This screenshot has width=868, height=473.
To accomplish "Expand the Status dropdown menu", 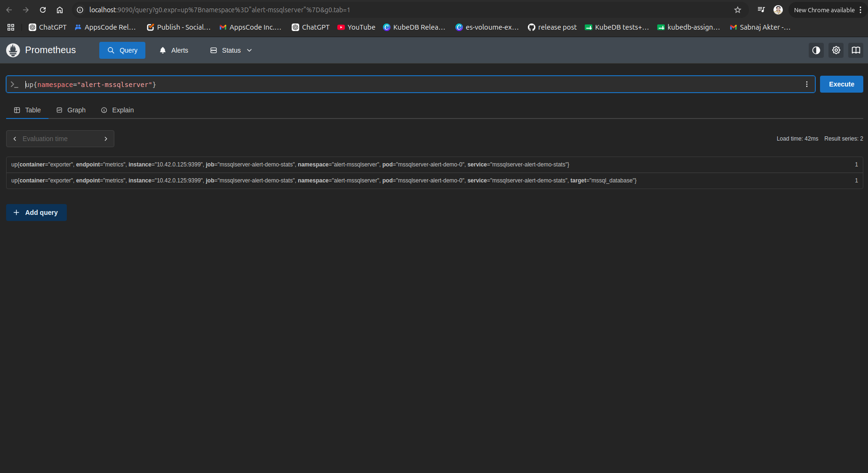I will point(231,50).
